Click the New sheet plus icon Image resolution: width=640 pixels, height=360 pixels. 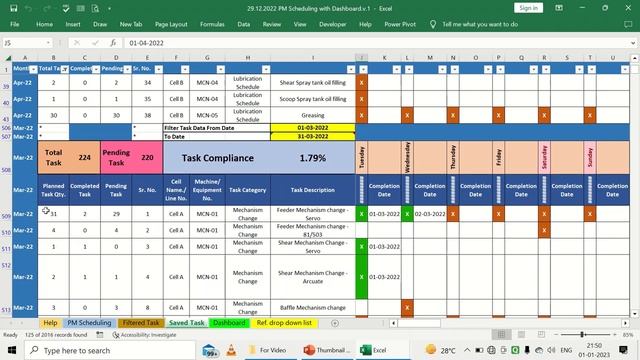(335, 323)
